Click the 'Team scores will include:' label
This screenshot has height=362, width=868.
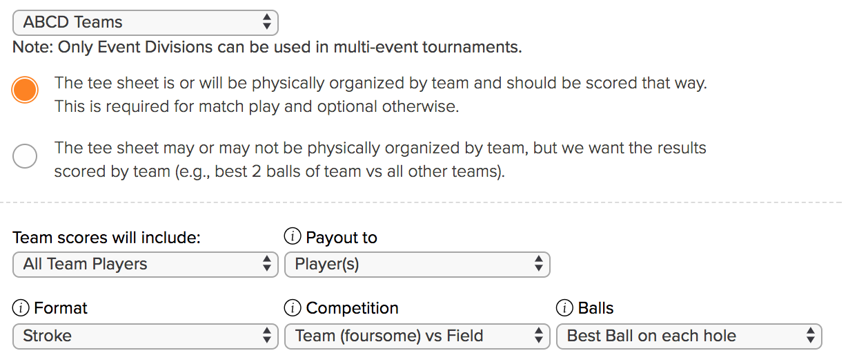[107, 238]
